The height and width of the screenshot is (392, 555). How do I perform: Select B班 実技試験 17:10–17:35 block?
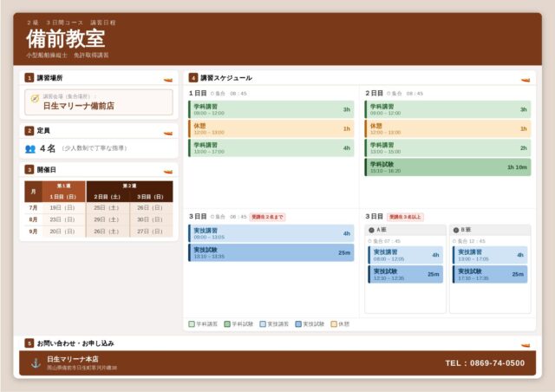tap(490, 274)
